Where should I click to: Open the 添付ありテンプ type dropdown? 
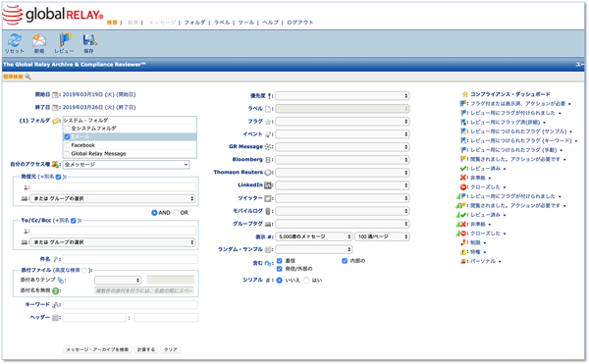coord(118,281)
